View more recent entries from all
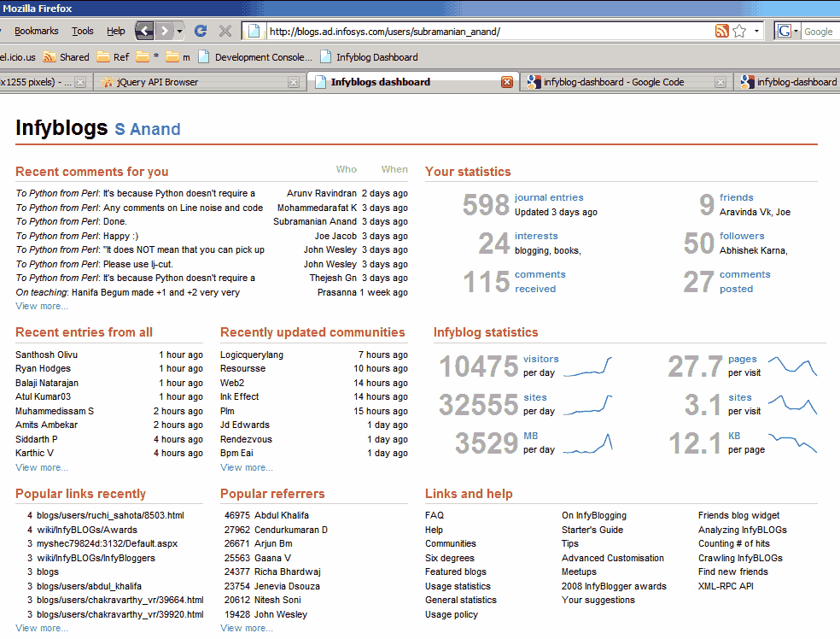840x639 pixels. click(x=41, y=467)
